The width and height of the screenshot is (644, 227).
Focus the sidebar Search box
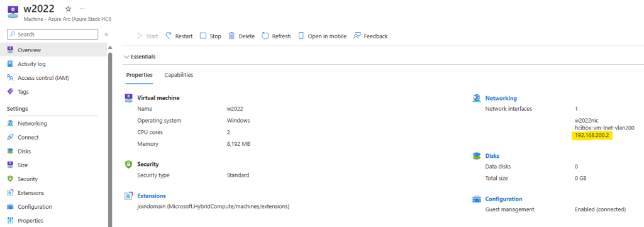(x=53, y=35)
